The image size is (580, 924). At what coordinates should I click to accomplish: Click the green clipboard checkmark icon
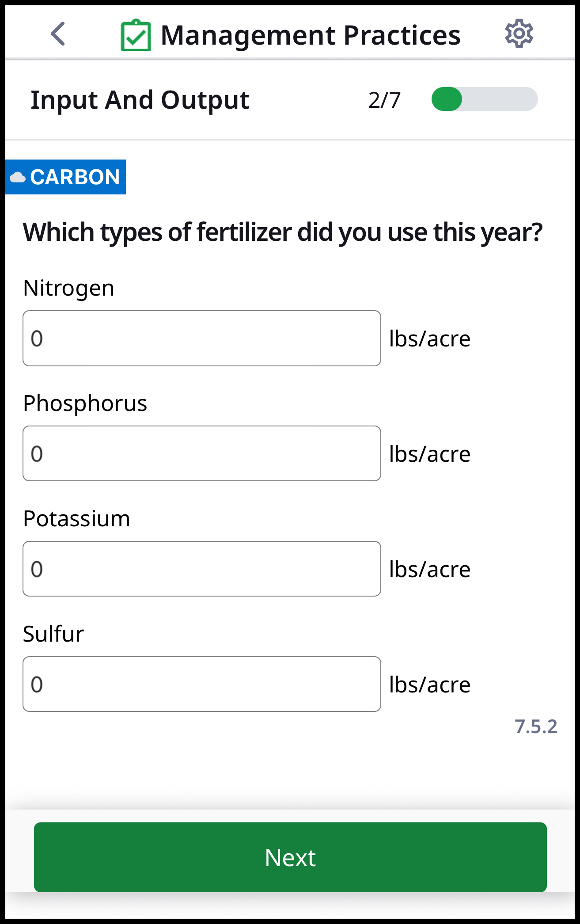[x=136, y=34]
